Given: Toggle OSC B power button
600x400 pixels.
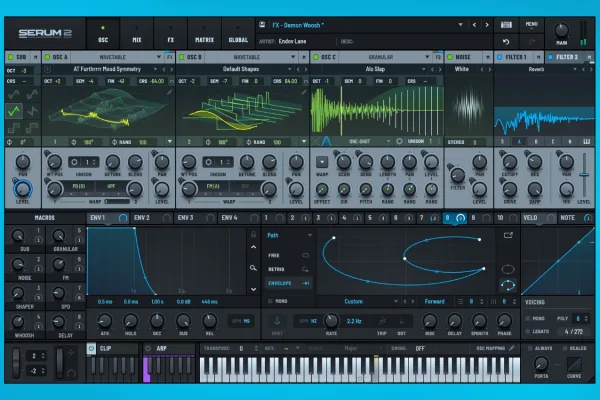Looking at the screenshot, I should tap(182, 57).
